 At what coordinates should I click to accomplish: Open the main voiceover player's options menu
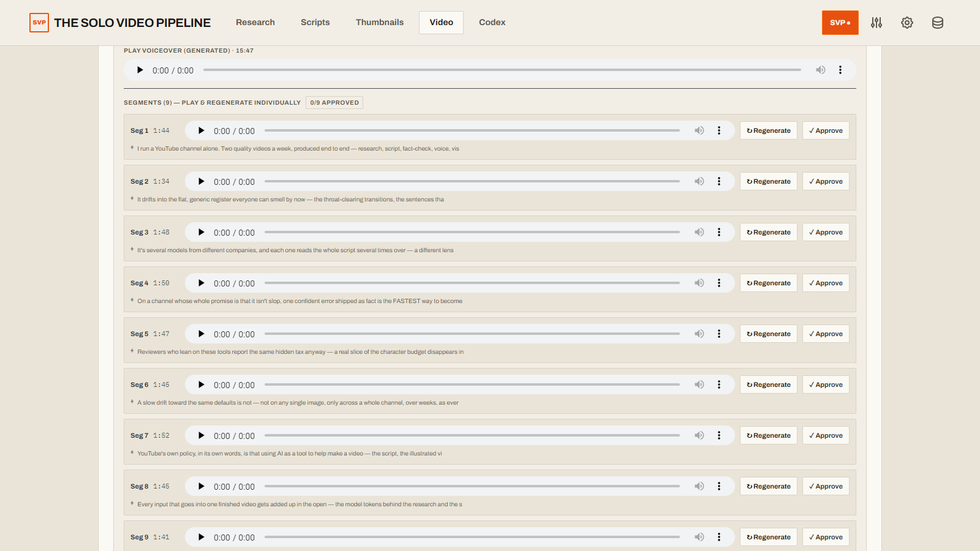tap(840, 70)
